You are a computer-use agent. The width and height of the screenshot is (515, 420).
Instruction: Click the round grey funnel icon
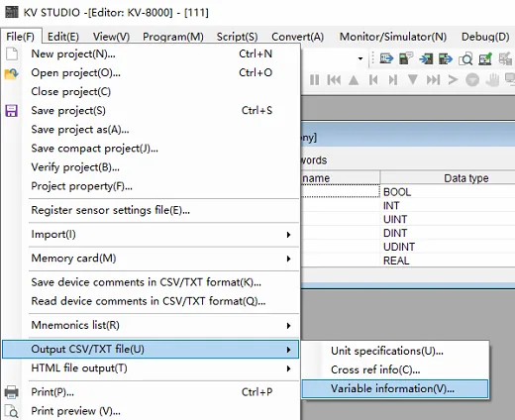[472, 80]
